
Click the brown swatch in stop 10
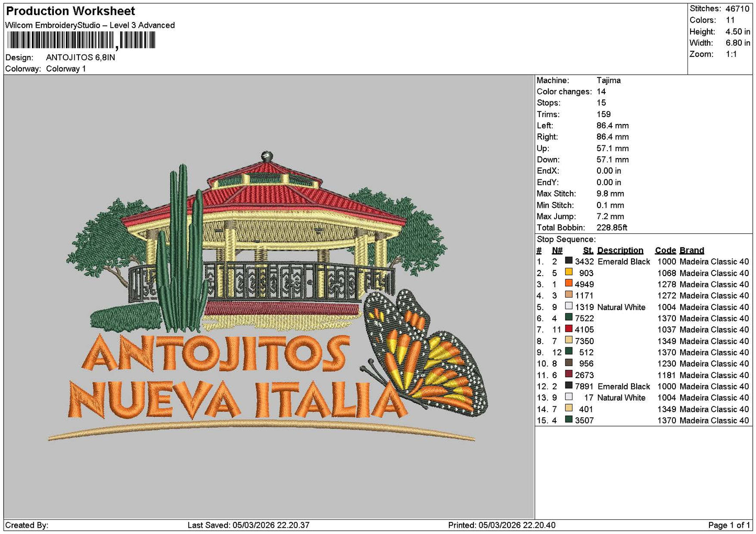[x=569, y=362]
